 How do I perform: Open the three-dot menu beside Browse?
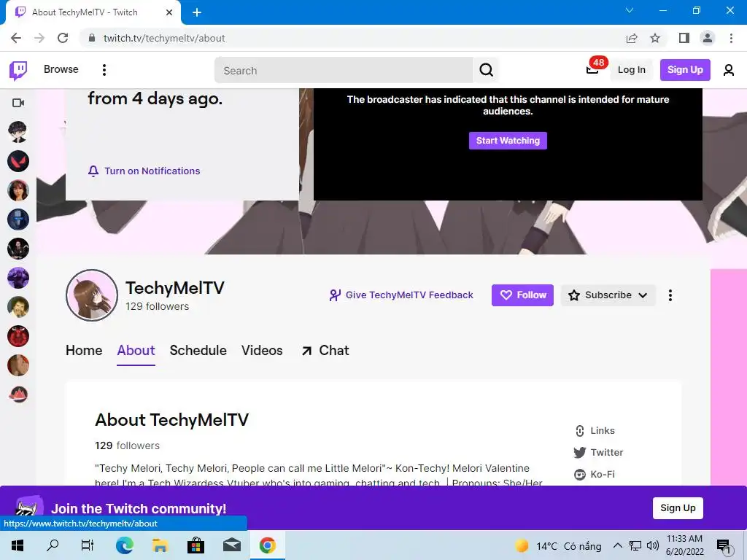point(104,70)
